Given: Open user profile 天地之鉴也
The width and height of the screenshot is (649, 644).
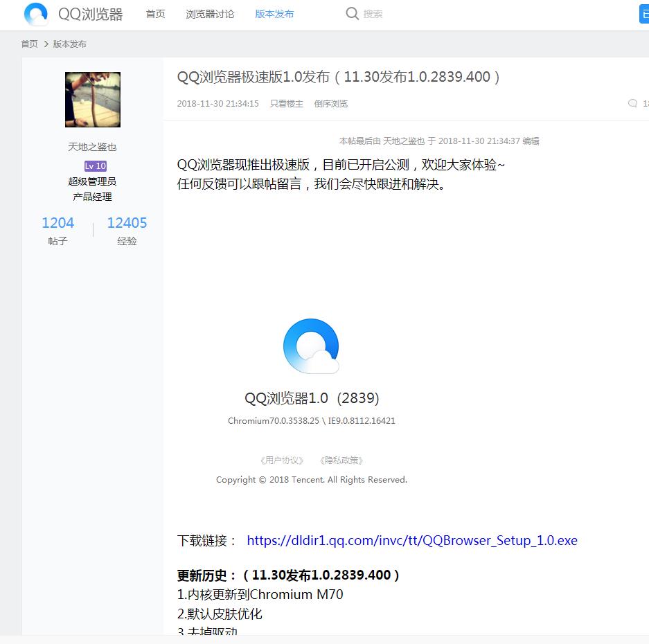Looking at the screenshot, I should click(92, 147).
